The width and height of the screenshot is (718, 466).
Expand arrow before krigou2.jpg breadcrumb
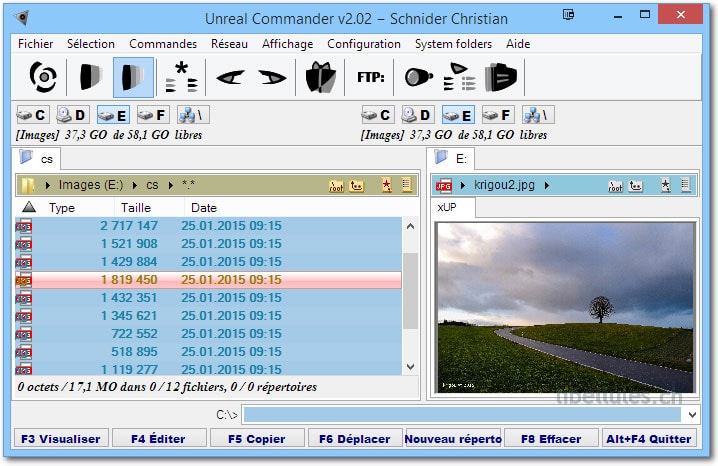[463, 185]
